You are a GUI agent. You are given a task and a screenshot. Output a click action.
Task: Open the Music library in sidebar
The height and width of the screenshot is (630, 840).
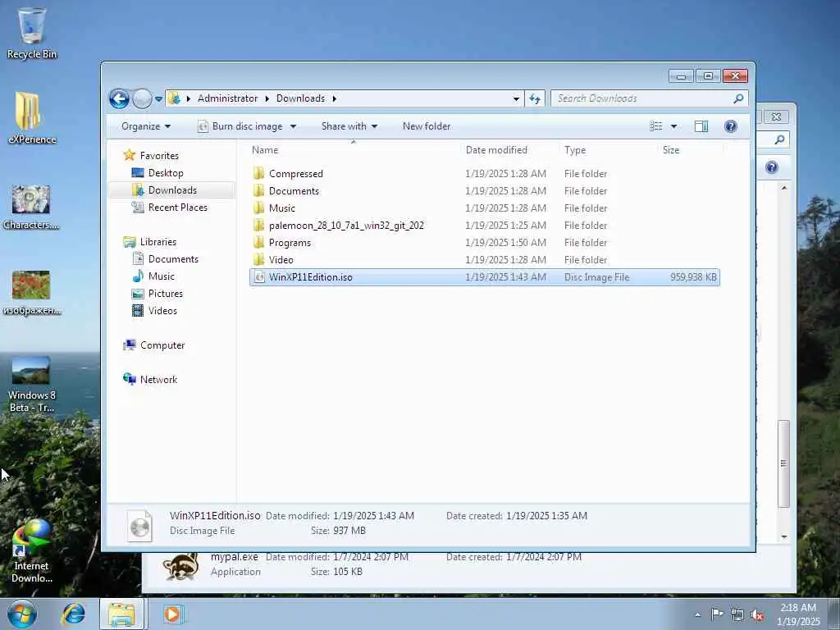click(162, 276)
